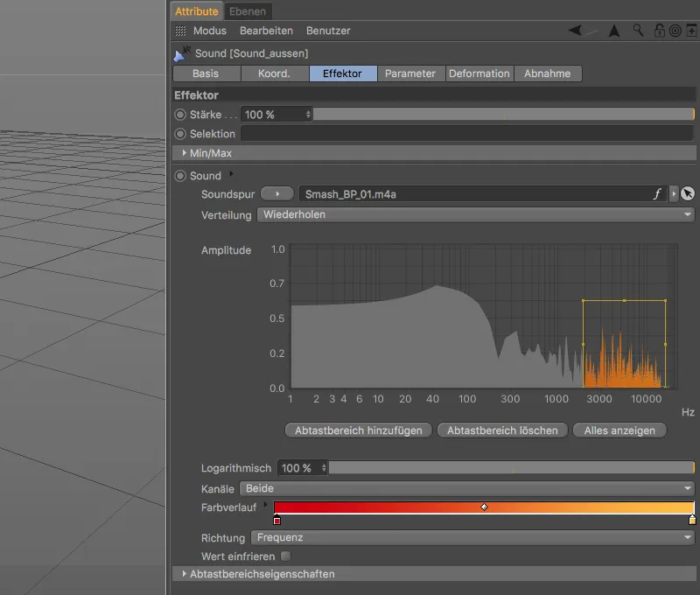
Task: Click the dotted grip handle beside Modus
Action: [180, 31]
